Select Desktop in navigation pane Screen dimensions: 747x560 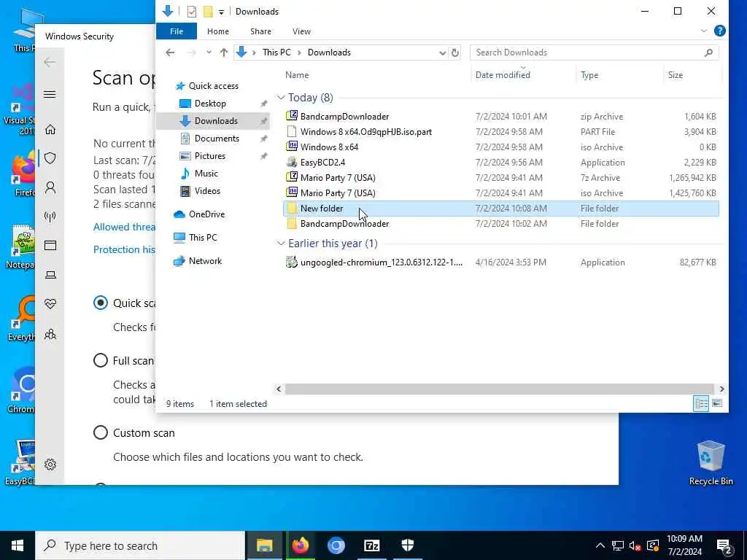210,104
